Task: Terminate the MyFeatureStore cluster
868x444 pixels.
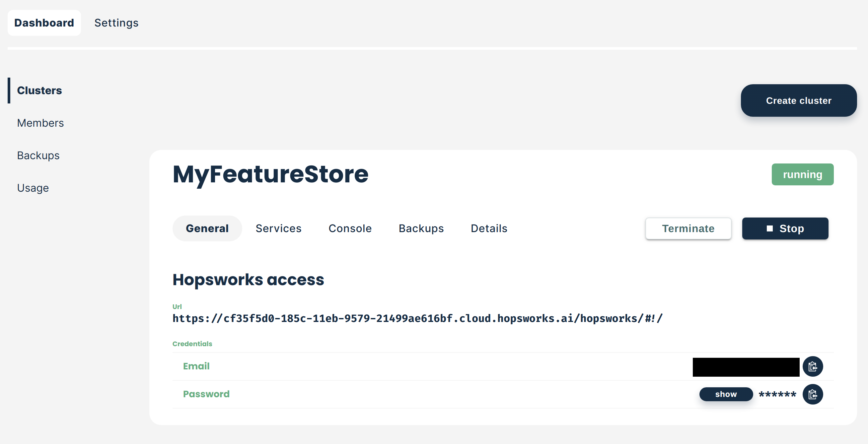Action: coord(688,228)
